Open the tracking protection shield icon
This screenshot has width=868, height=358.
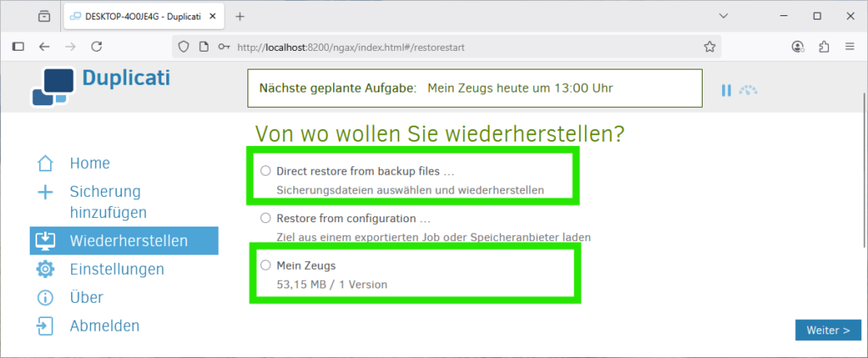tap(184, 48)
